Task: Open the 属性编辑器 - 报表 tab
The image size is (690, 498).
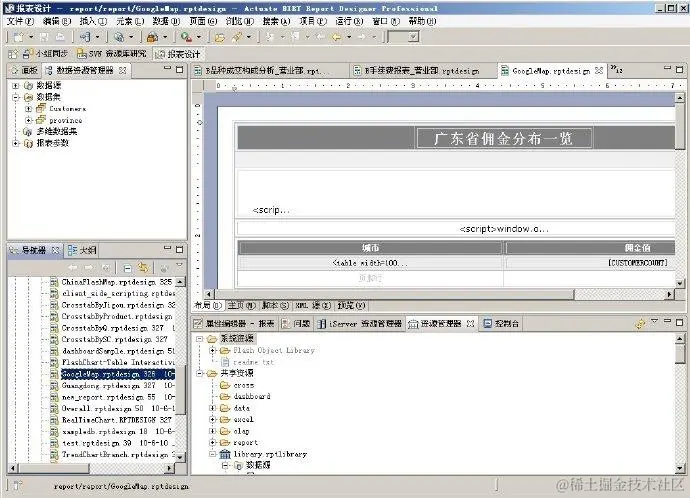Action: point(235,324)
